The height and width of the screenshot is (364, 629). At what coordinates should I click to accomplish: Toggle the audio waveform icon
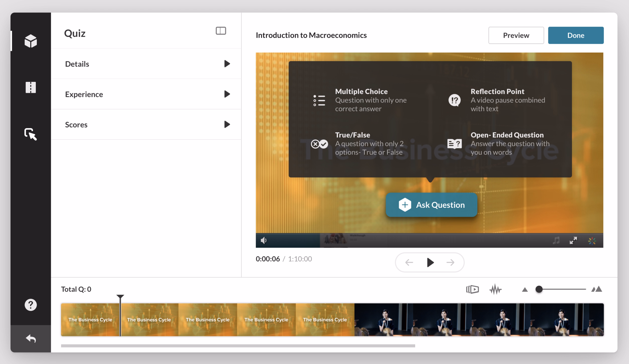click(x=495, y=289)
